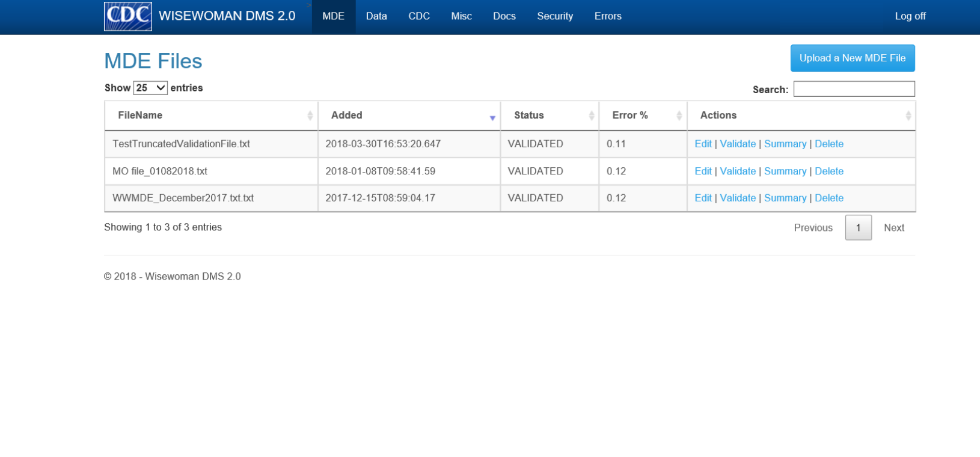Go to pagination page 1

[x=858, y=228]
